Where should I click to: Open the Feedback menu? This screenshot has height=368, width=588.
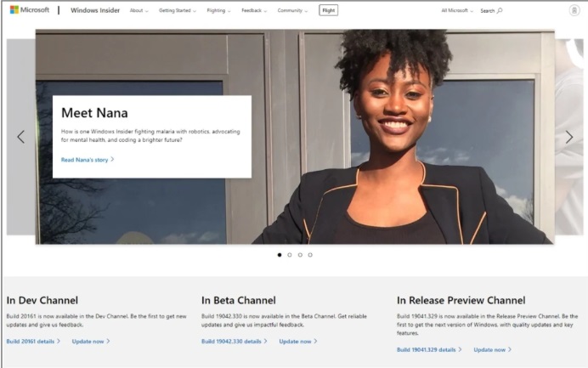point(253,11)
